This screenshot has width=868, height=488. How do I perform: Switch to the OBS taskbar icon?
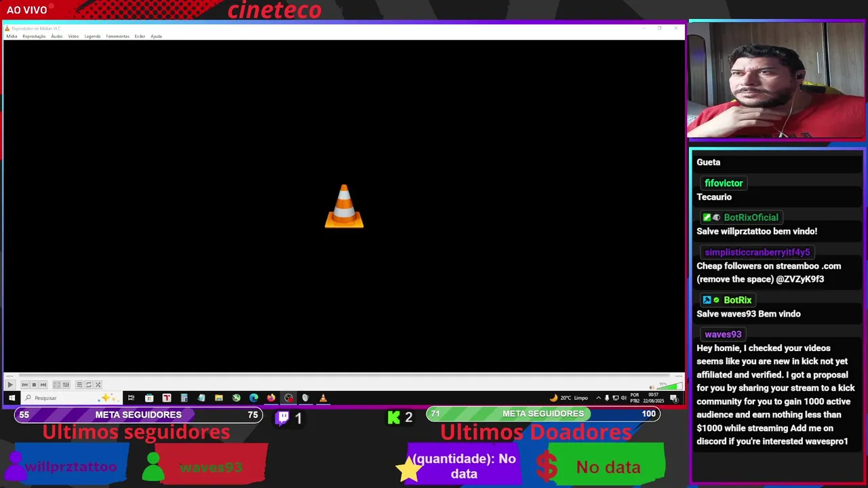289,398
